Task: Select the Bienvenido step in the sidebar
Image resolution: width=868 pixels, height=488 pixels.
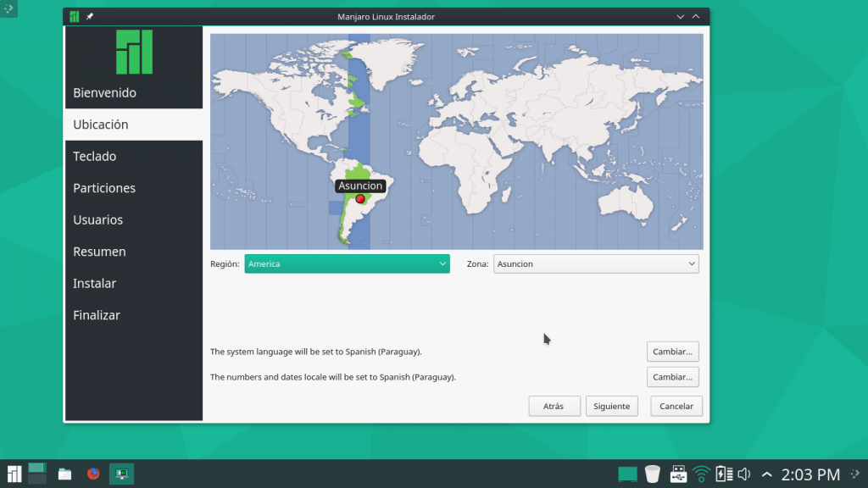Action: click(x=133, y=92)
